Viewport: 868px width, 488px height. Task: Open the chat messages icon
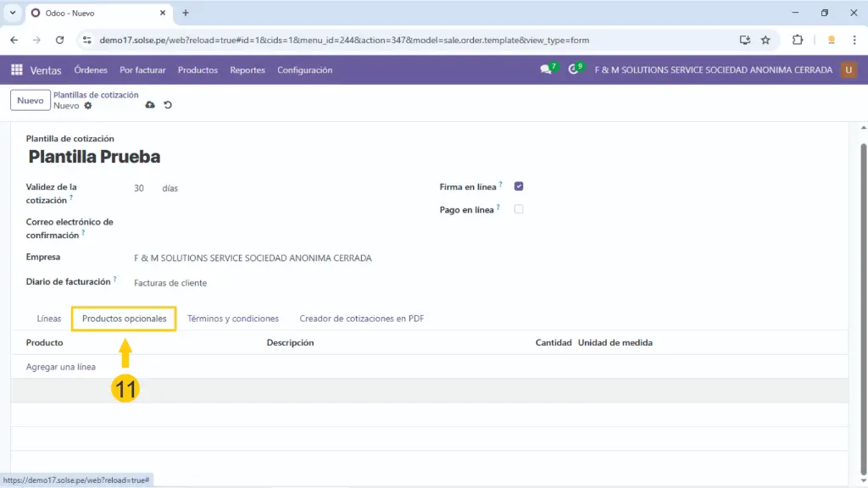(x=546, y=70)
